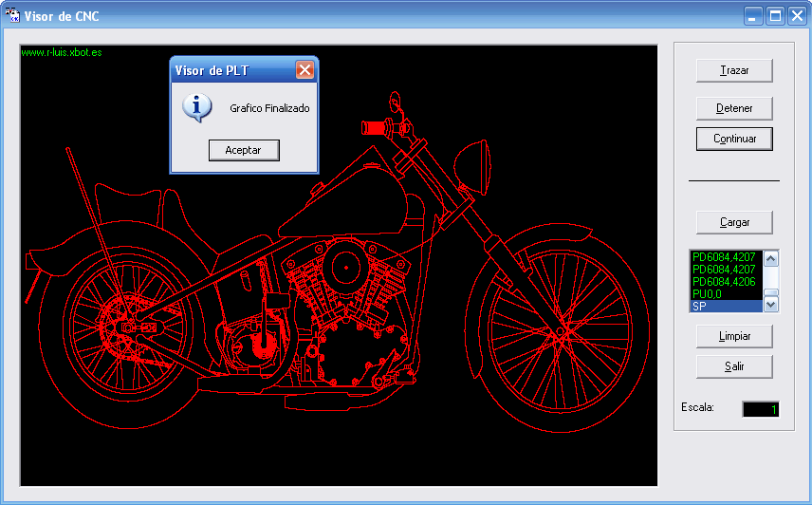Click the blue info icon in dialog
Image resolution: width=812 pixels, height=505 pixels.
click(196, 107)
